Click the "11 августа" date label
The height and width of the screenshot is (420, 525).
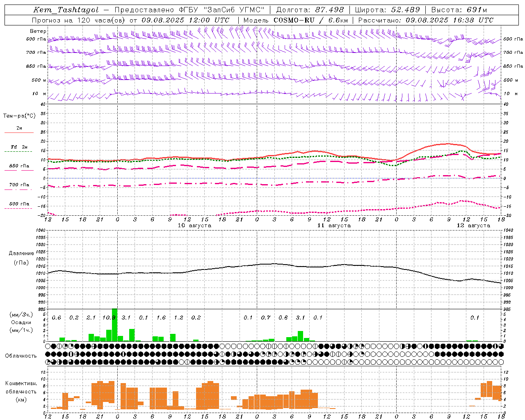click(x=334, y=226)
